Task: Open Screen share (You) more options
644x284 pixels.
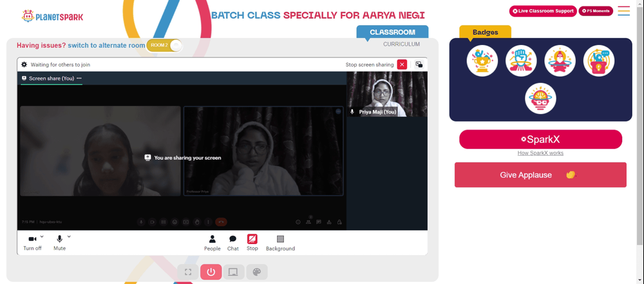Action: tap(79, 78)
